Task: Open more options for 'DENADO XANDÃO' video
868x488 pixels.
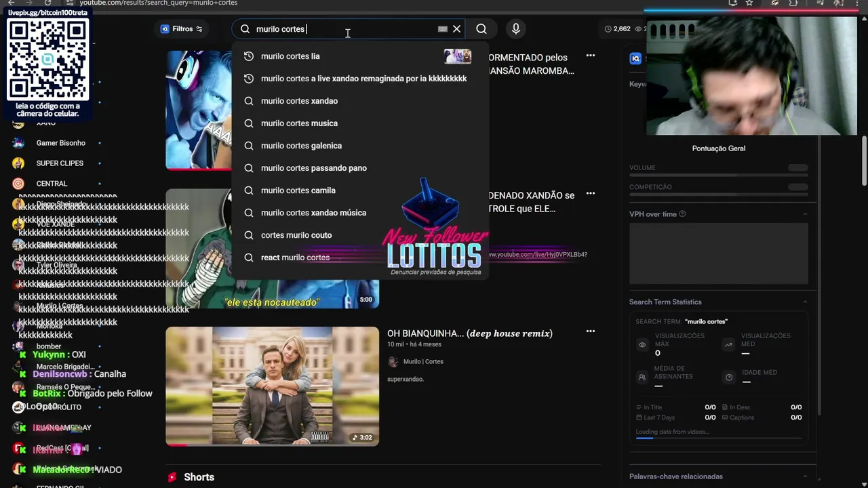Action: point(591,193)
